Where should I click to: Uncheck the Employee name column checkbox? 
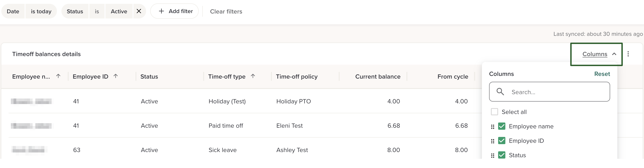coord(502,126)
